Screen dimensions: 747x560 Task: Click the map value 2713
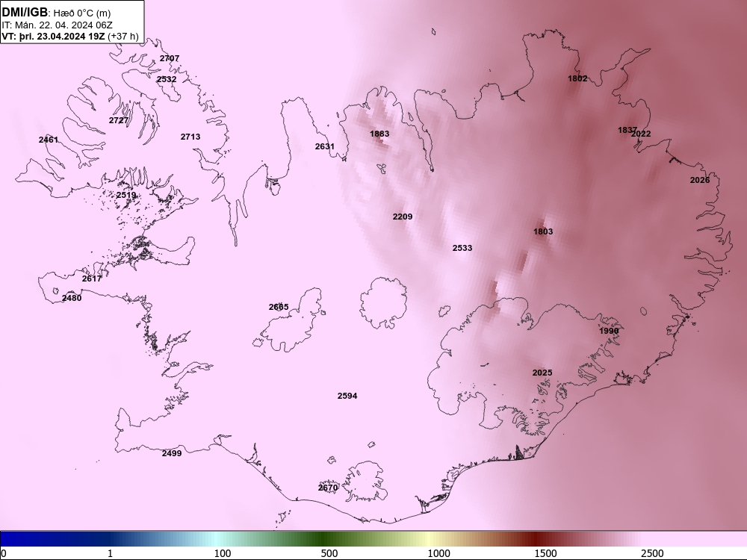(x=190, y=137)
